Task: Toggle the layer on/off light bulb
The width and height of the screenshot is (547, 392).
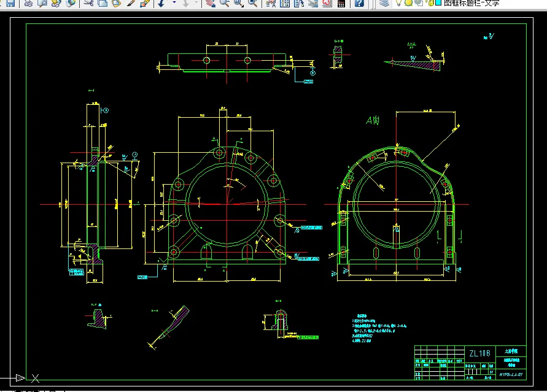Action: click(x=398, y=3)
